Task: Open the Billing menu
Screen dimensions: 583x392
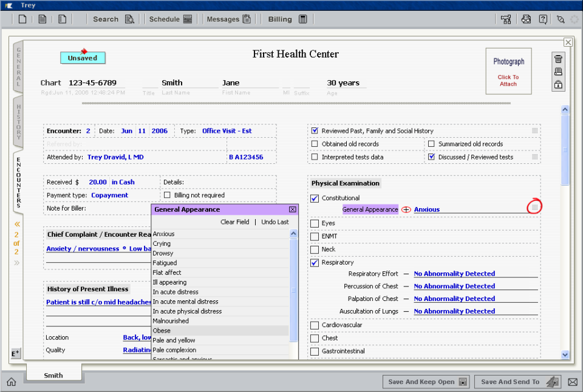Action: 280,19
